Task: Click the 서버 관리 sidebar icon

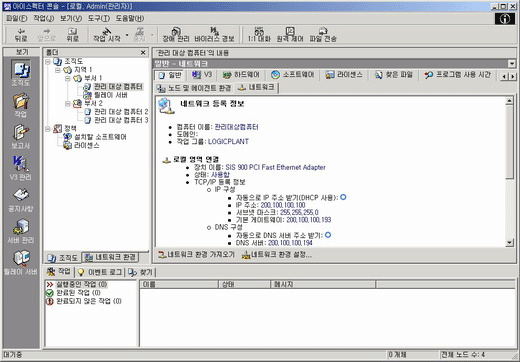Action: tap(21, 231)
